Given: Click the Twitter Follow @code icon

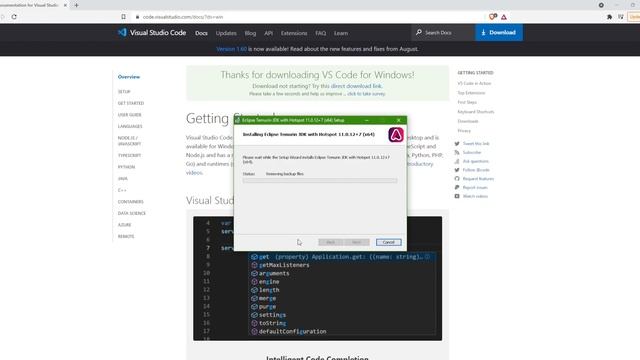Looking at the screenshot, I should pos(457,170).
